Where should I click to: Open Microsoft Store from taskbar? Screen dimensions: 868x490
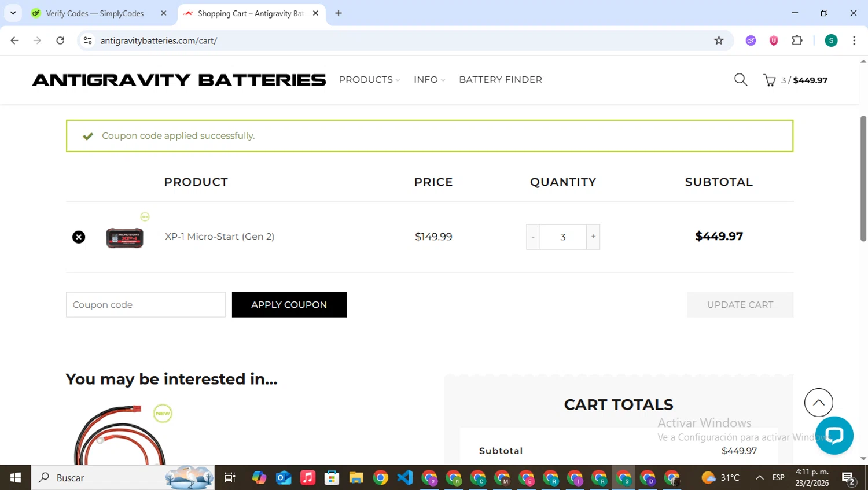point(332,478)
